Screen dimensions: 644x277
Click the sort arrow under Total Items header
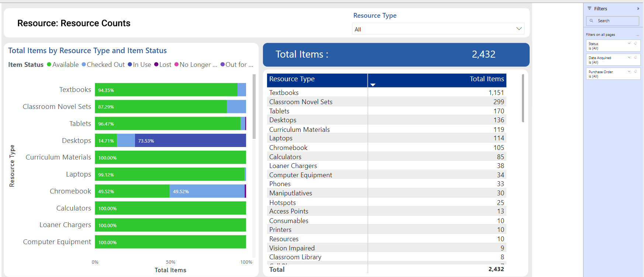click(373, 85)
